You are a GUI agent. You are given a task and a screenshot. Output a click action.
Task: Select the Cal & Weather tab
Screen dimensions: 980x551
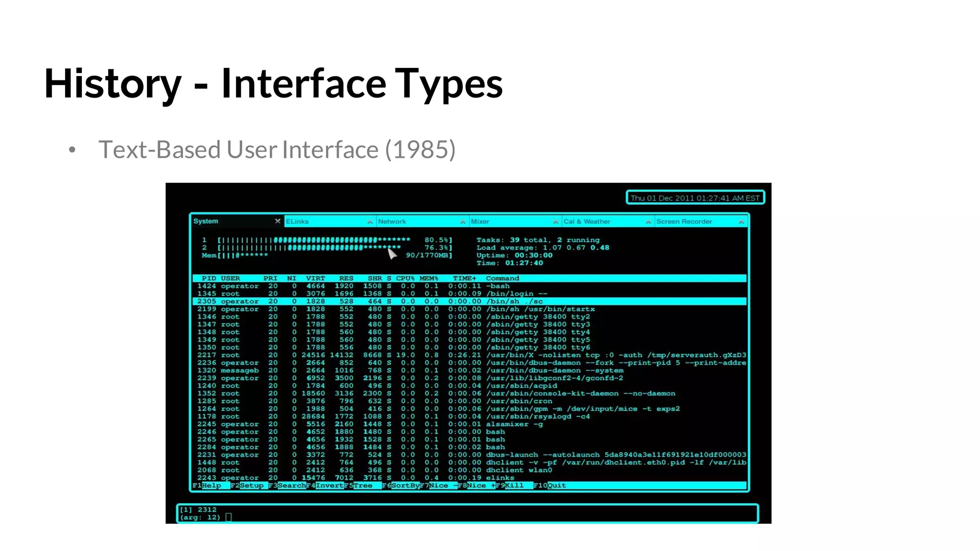(x=608, y=221)
